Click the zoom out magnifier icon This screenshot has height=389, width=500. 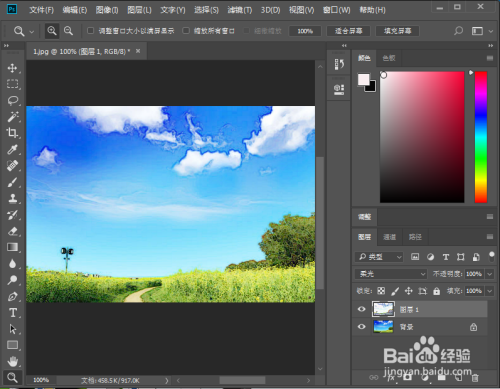(x=68, y=31)
